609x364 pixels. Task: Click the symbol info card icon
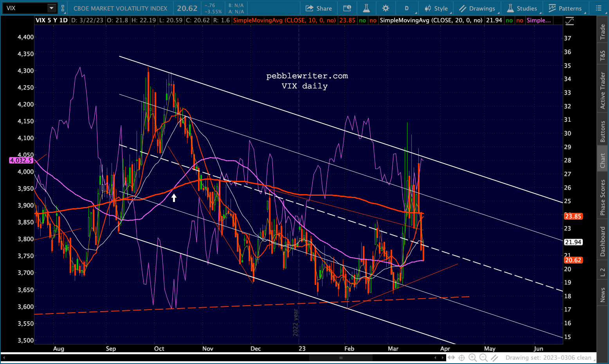[x=347, y=8]
